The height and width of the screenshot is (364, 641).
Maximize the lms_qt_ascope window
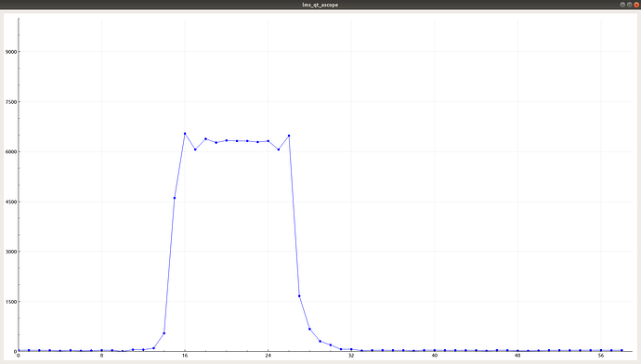(x=630, y=5)
